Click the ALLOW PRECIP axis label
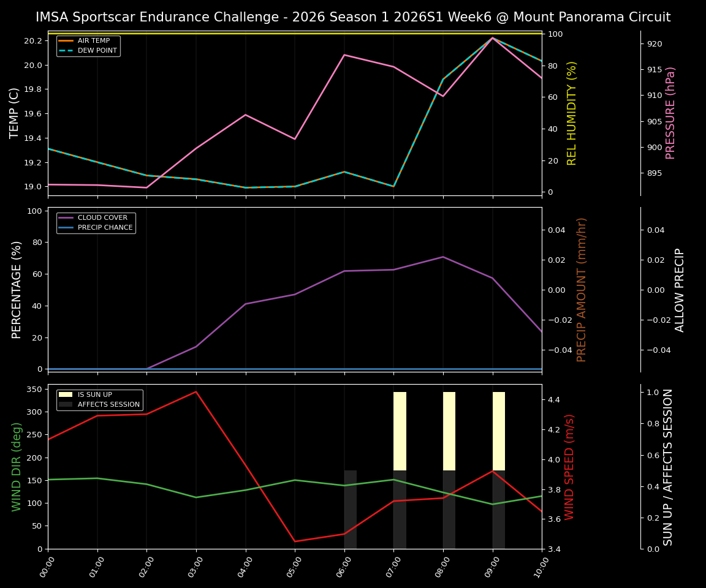Image resolution: width=706 pixels, height=588 pixels. click(x=680, y=288)
